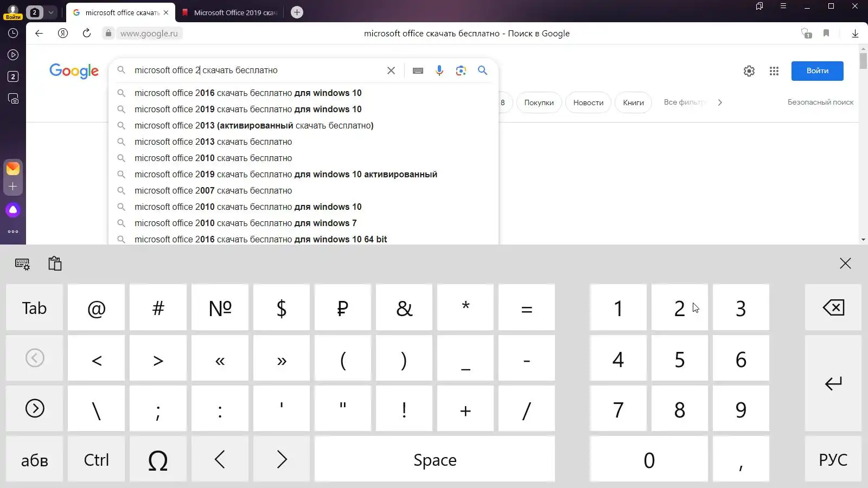The width and height of the screenshot is (868, 488).
Task: Select the Новости filter chip
Action: point(588,102)
